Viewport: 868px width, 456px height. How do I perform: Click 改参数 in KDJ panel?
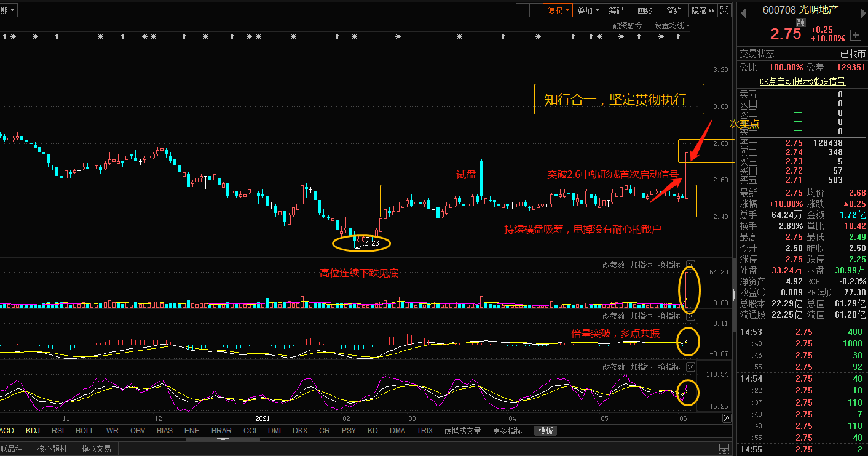coord(614,367)
